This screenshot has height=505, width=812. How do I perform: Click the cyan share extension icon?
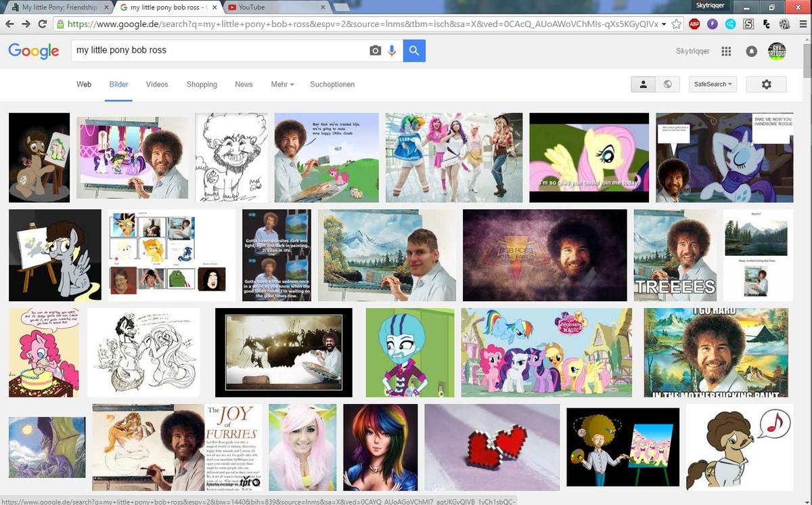[730, 24]
